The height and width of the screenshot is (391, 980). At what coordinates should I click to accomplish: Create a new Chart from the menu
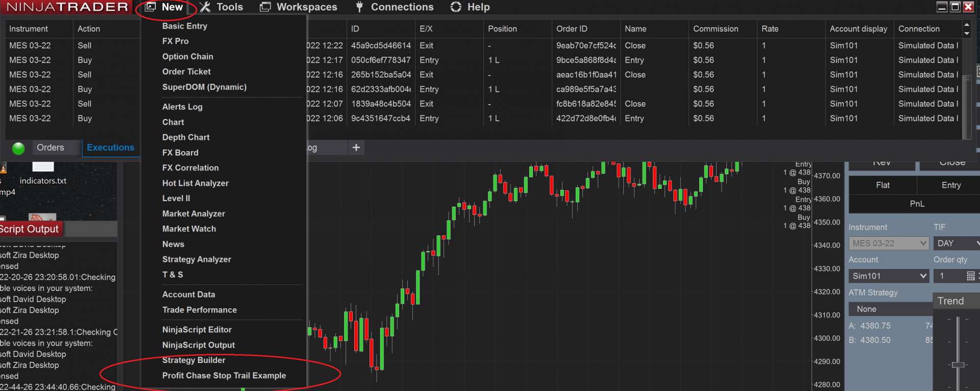[x=173, y=122]
